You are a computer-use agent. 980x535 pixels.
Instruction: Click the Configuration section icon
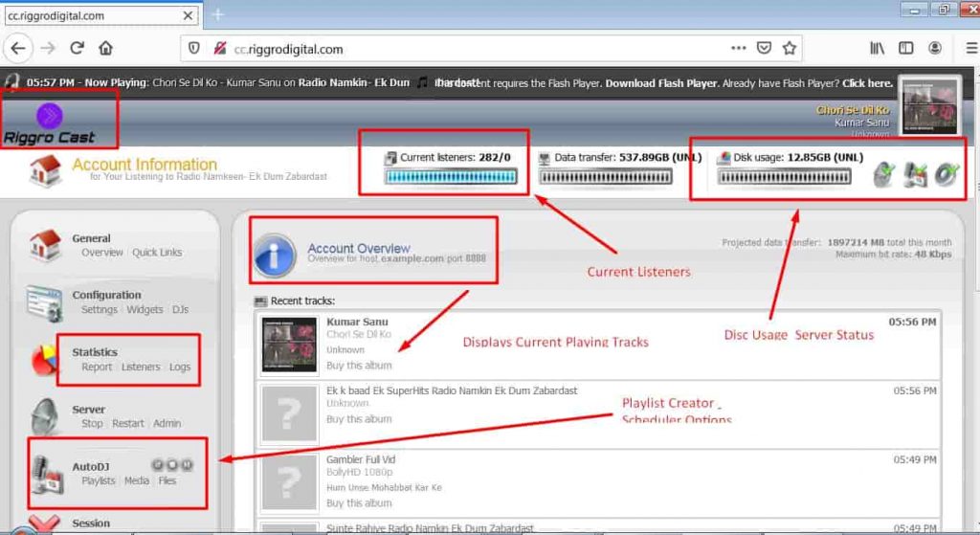pyautogui.click(x=44, y=302)
